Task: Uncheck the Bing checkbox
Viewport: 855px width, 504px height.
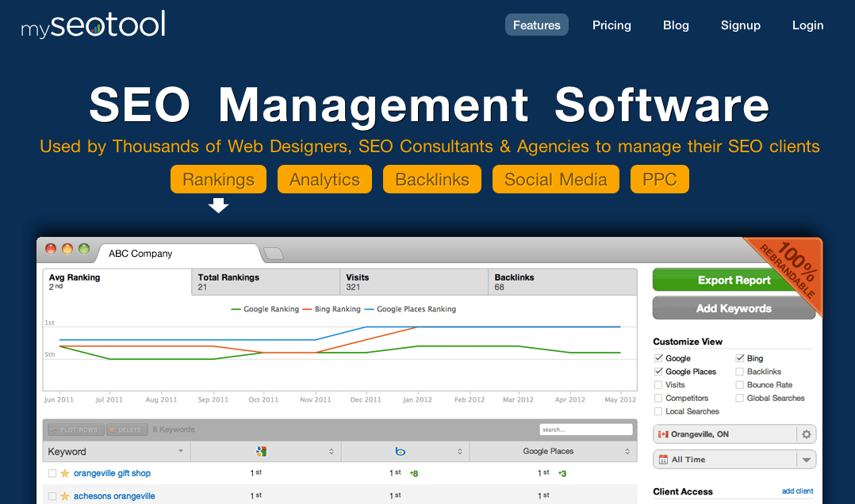Action: pos(739,358)
